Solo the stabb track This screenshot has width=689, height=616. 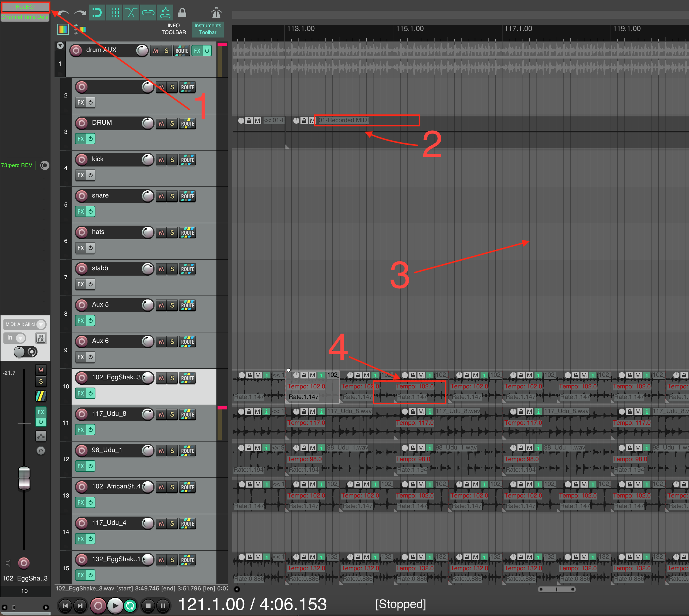[172, 269]
